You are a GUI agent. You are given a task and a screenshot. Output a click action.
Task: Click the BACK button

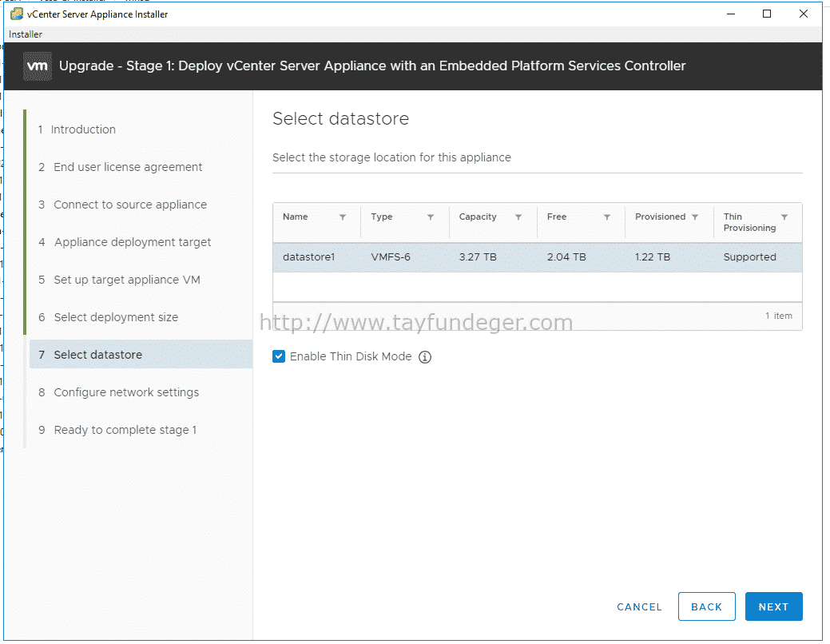click(x=707, y=606)
